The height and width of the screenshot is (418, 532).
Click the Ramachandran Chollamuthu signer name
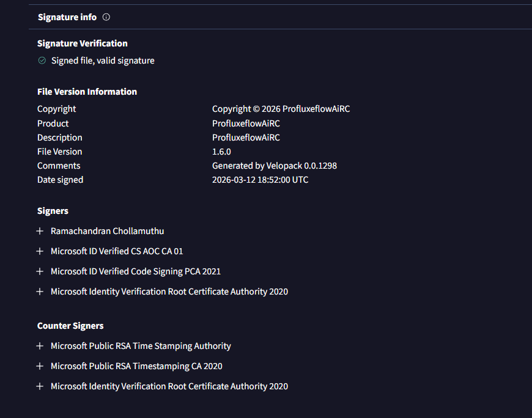(107, 231)
